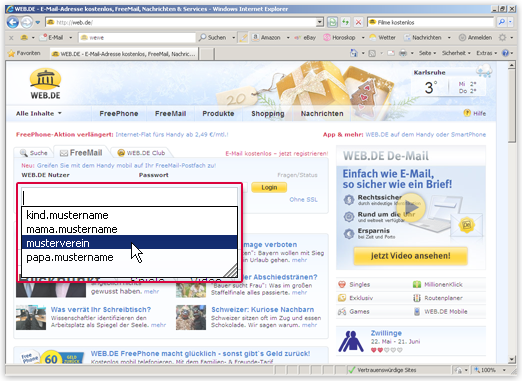Viewport: 522px width, 381px height.
Task: Open the Wetter toolbar shortcut
Action: pos(383,38)
